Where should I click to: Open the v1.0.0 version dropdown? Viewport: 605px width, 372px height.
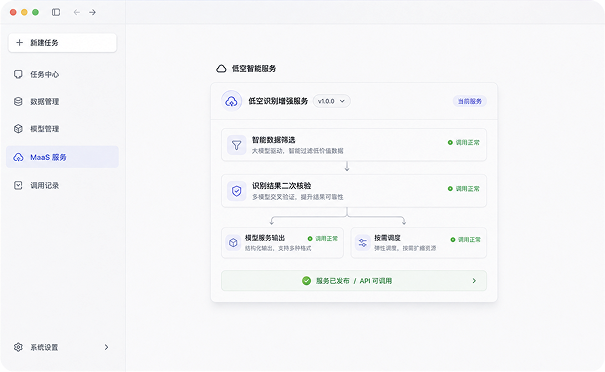pos(331,101)
